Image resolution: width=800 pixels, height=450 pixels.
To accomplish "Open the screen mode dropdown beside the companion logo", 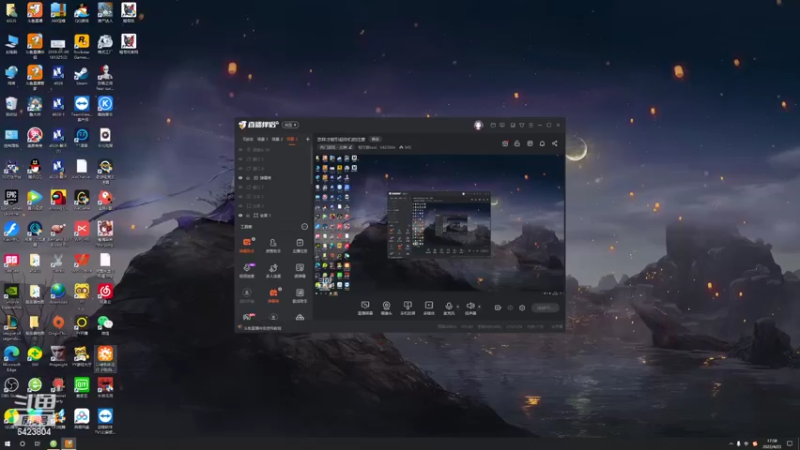I will (x=290, y=125).
